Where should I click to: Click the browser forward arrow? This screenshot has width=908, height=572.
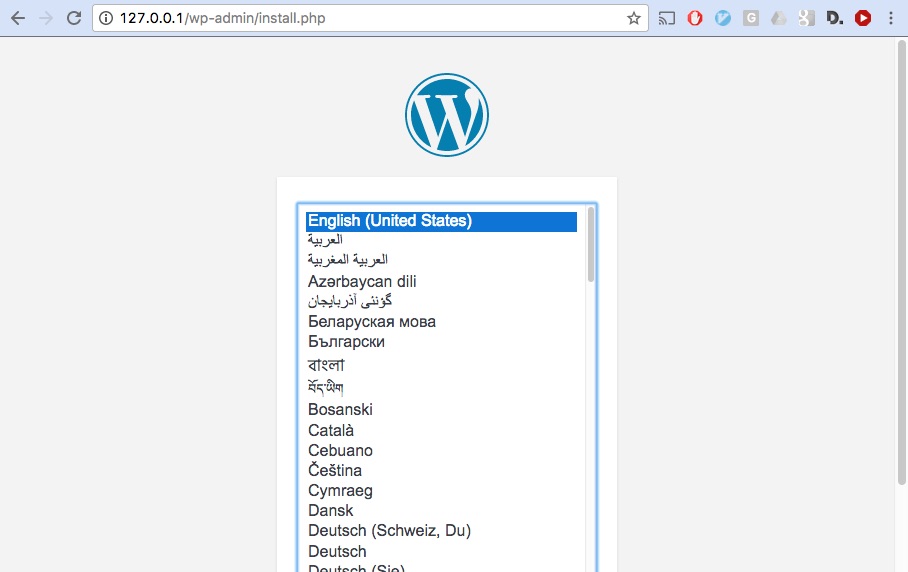[46, 19]
